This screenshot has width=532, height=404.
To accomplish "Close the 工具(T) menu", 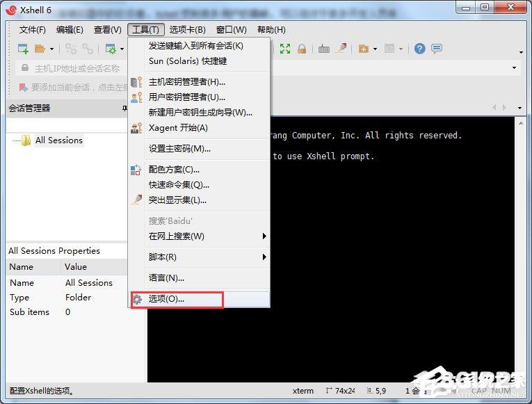I will (146, 30).
